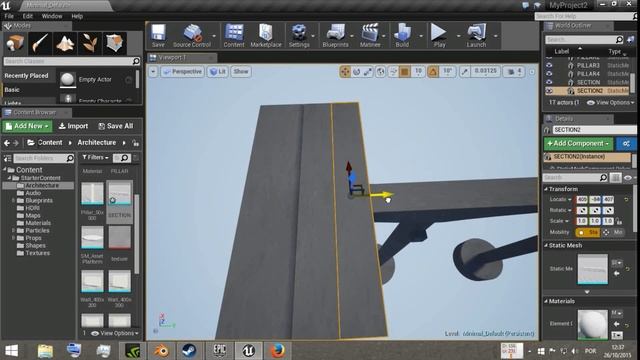Viewport: 640px width, 360px height.
Task: Select Paint mode brush icon
Action: pyautogui.click(x=40, y=43)
